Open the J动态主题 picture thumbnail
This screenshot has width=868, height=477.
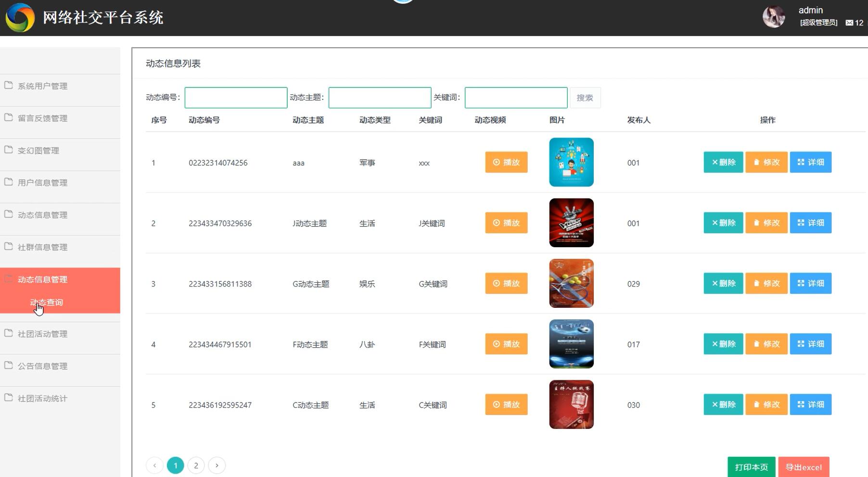571,223
